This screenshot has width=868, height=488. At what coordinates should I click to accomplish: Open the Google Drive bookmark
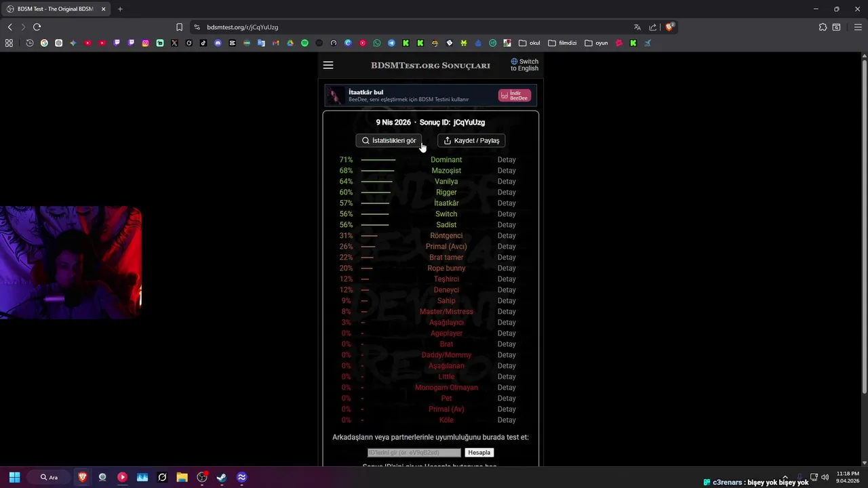click(x=290, y=43)
